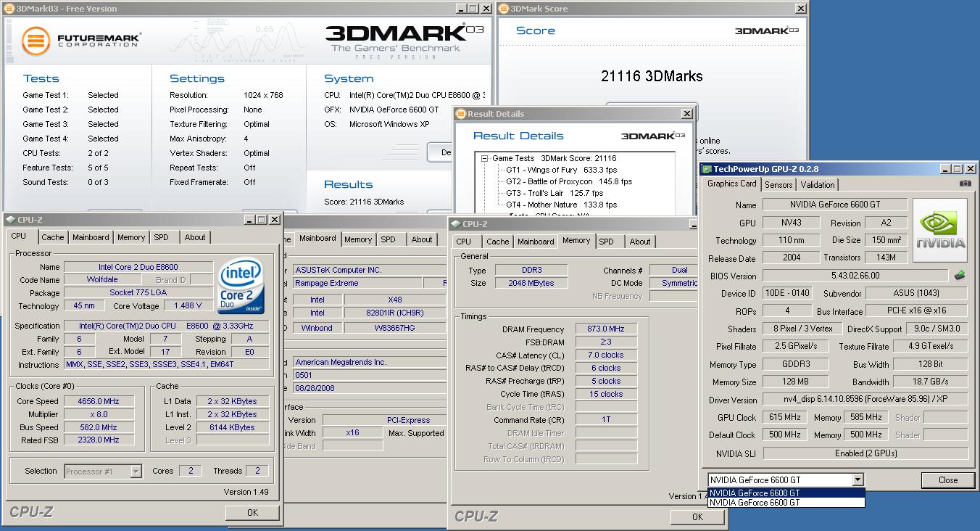
Task: Click the Level 2 6144 KBytes cache value
Action: (232, 427)
